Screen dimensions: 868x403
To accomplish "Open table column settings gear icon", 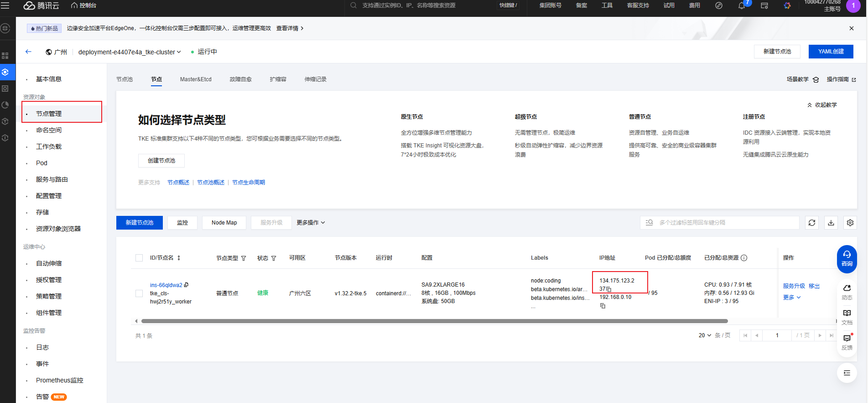I will tap(850, 223).
